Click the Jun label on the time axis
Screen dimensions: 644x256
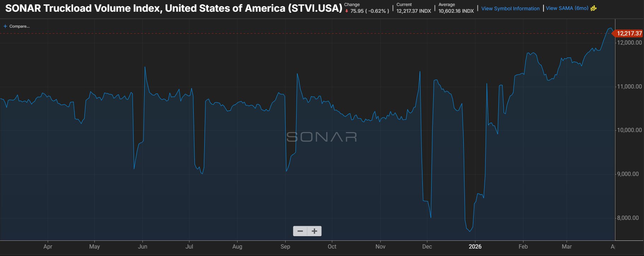click(142, 246)
